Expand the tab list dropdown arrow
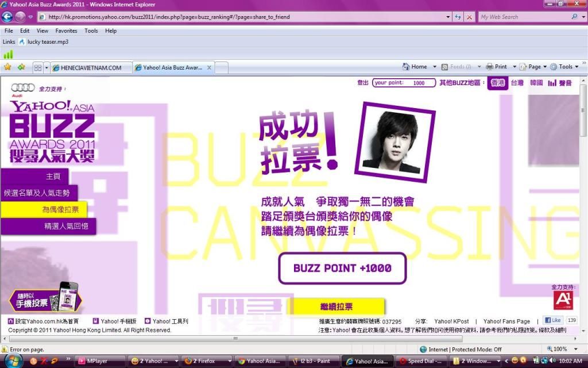This screenshot has height=368, width=588. point(47,68)
